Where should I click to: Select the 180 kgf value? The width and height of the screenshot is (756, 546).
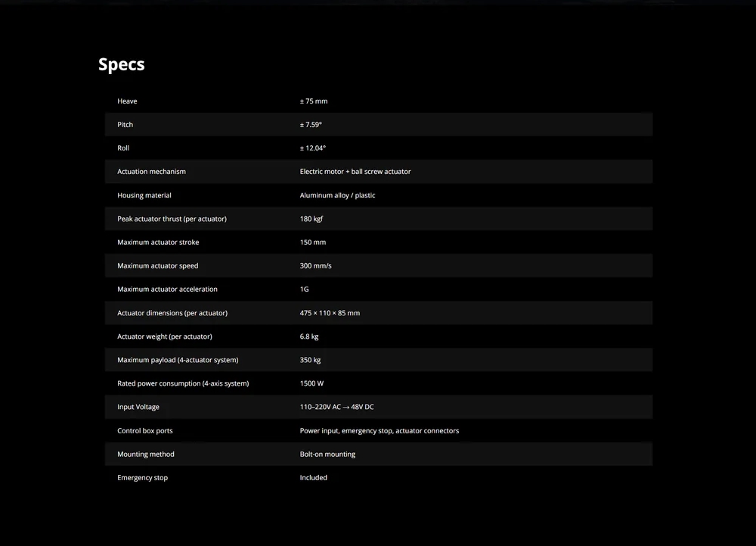tap(311, 219)
